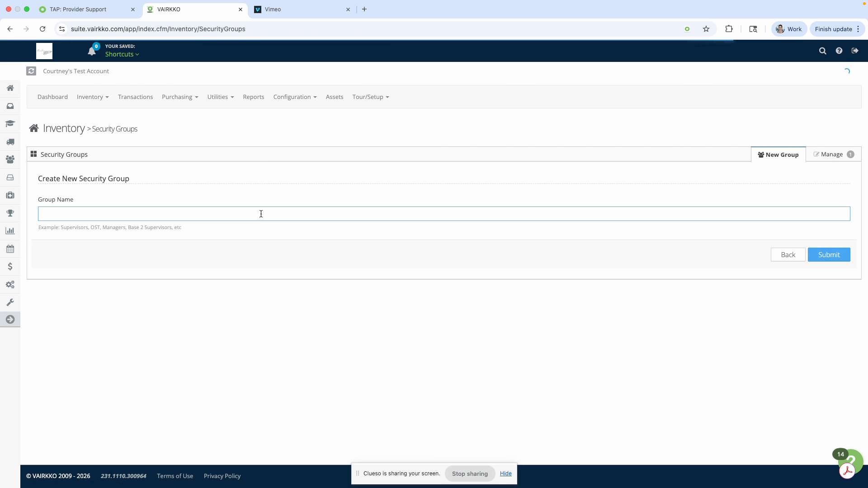Click the company logo in header
Screen dimensions: 868x488
pyautogui.click(x=44, y=51)
